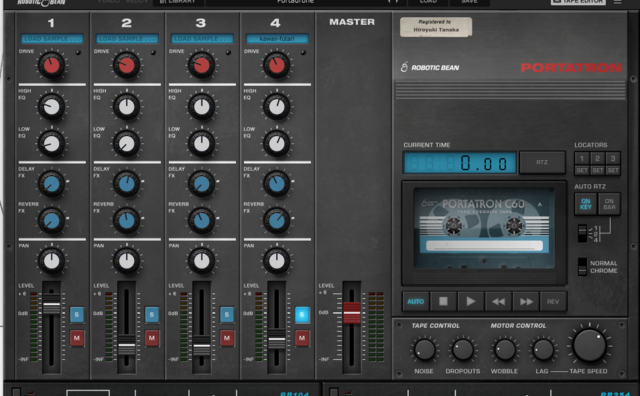Rewind the tape

(x=498, y=302)
